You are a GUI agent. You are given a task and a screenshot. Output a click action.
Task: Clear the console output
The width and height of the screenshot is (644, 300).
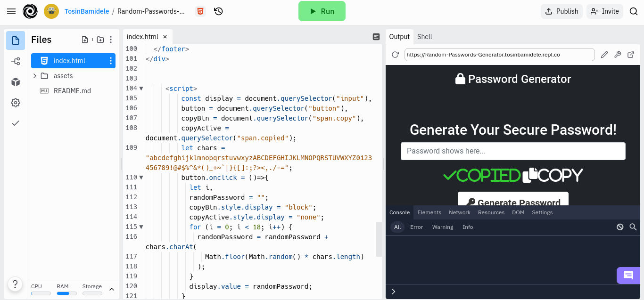620,227
